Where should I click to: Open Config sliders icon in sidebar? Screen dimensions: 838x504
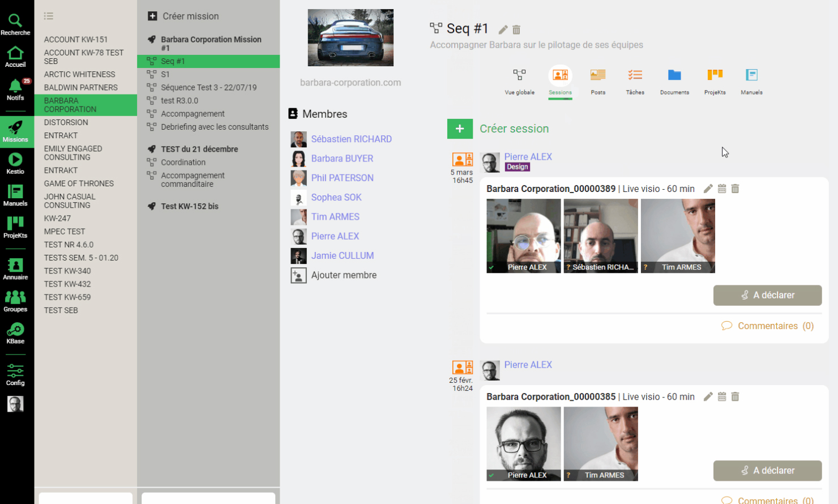[x=15, y=375]
